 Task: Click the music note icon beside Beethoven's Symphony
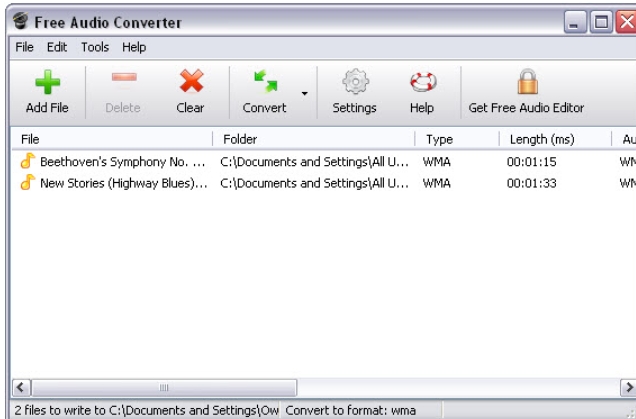click(28, 161)
